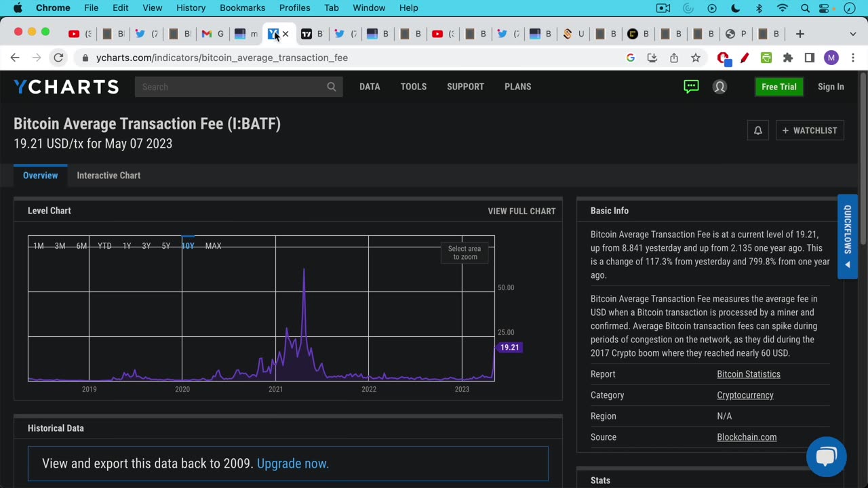Reload the page
The image size is (868, 488).
[x=58, y=58]
